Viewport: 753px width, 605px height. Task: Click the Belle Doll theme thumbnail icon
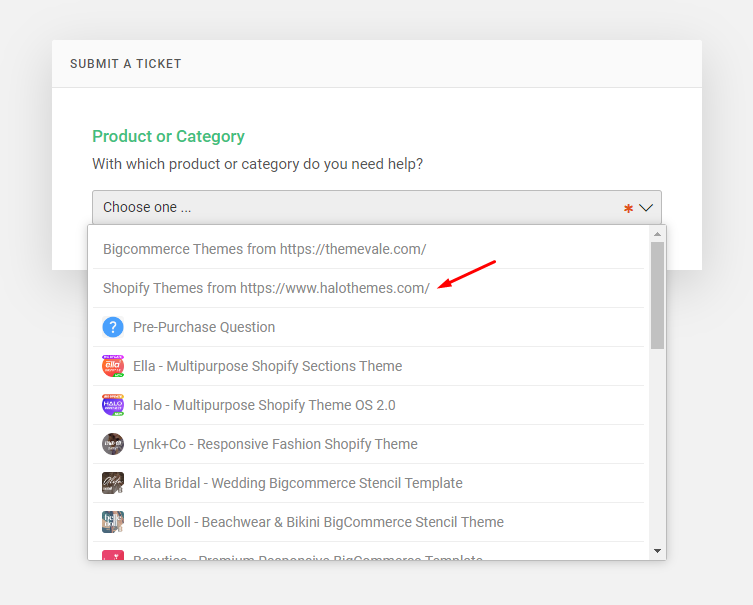point(113,522)
